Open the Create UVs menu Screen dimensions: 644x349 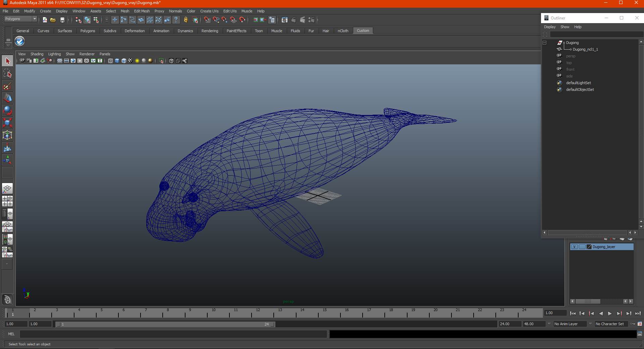pos(209,11)
